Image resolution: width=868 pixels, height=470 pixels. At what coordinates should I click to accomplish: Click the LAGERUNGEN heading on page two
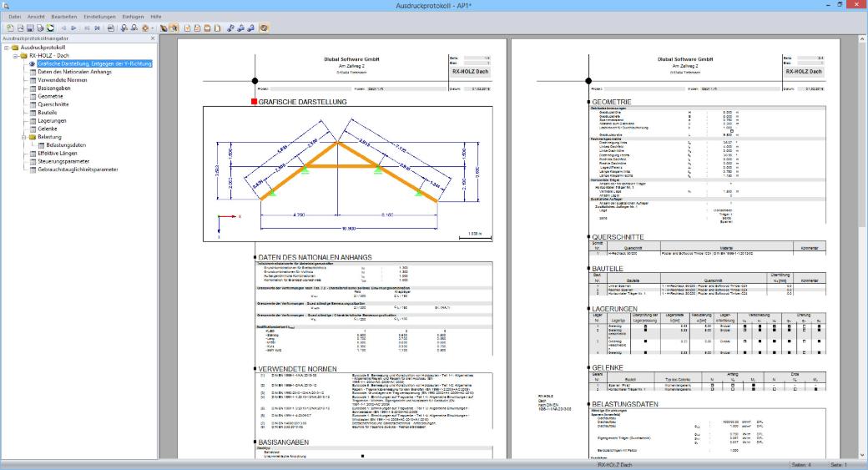pyautogui.click(x=614, y=309)
